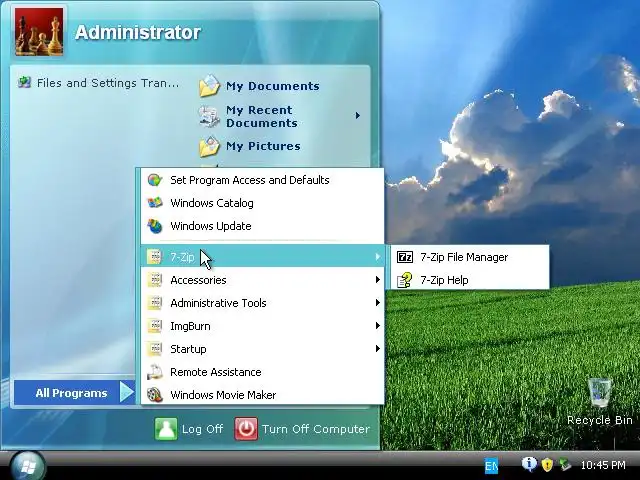Click the Files and Settings Tran... text
The image size is (640, 480).
108,83
